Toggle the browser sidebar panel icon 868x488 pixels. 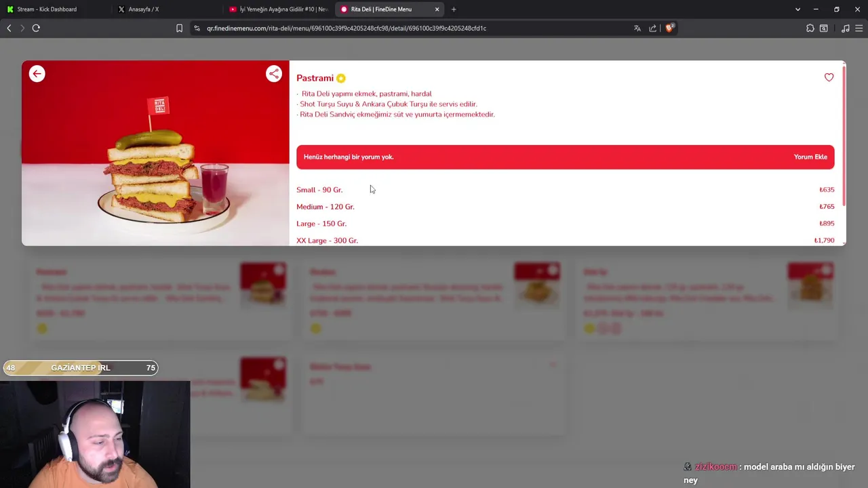tap(823, 28)
